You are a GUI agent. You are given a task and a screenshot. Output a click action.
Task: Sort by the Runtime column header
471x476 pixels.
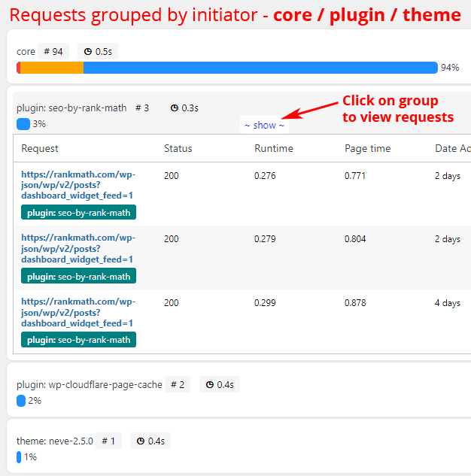click(274, 148)
